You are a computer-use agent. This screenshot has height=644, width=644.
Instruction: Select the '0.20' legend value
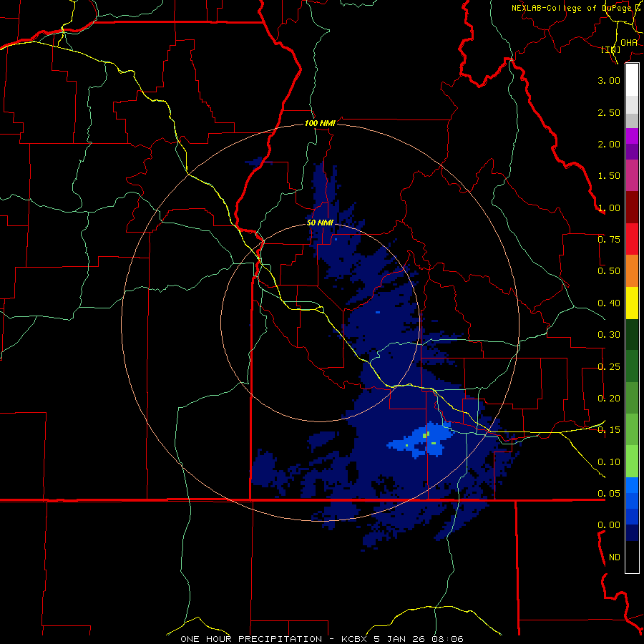coord(609,399)
